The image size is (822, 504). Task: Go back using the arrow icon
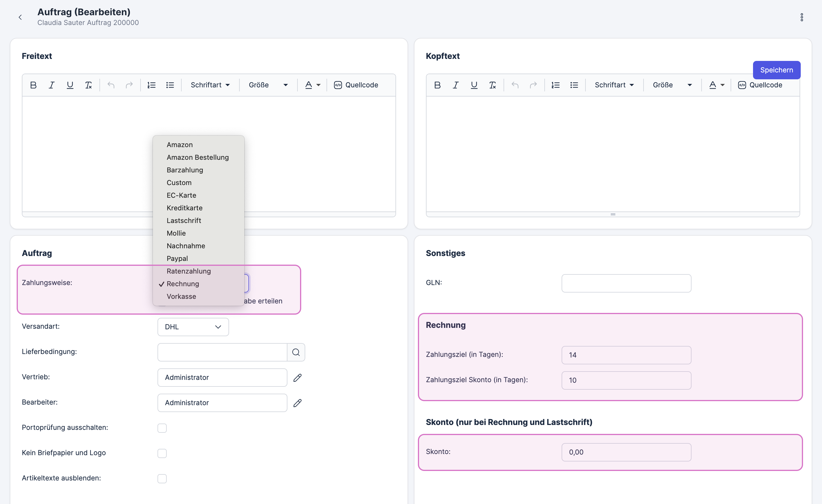[20, 17]
